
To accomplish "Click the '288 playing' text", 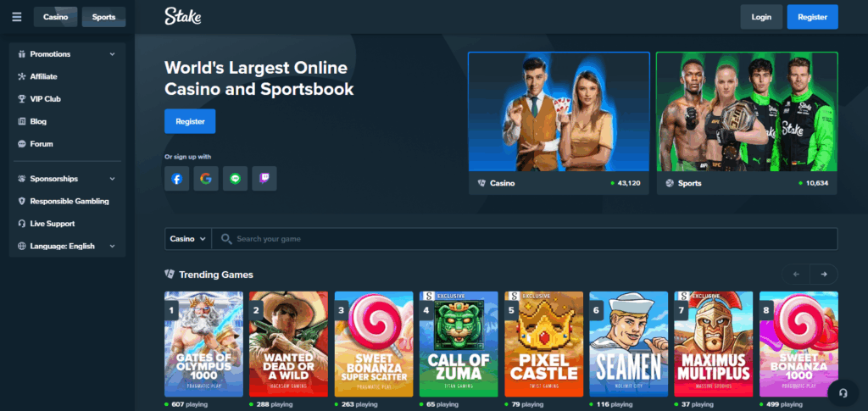I will 274,404.
